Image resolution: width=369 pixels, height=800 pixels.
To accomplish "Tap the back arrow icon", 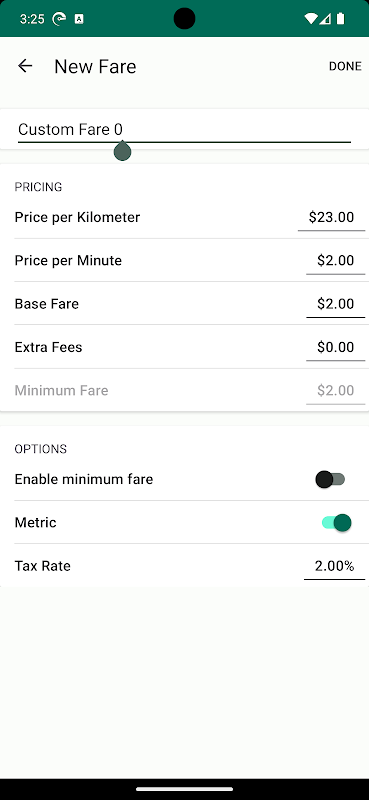I will [25, 66].
